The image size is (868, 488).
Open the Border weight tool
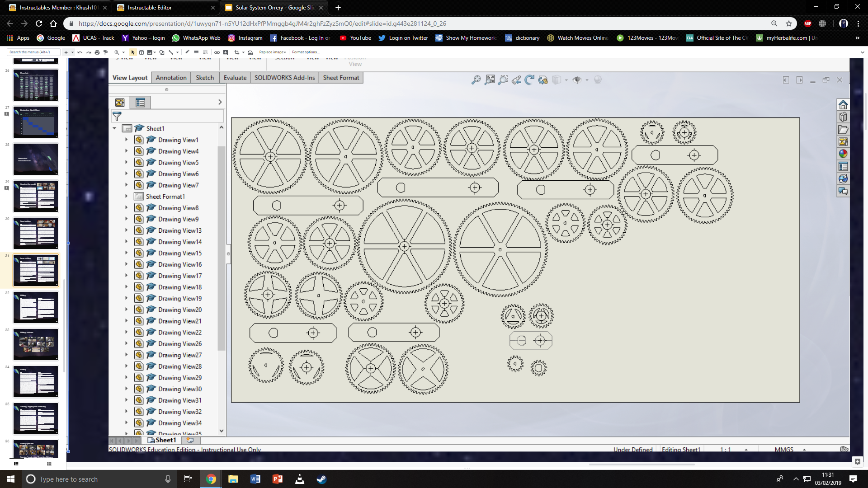[196, 52]
